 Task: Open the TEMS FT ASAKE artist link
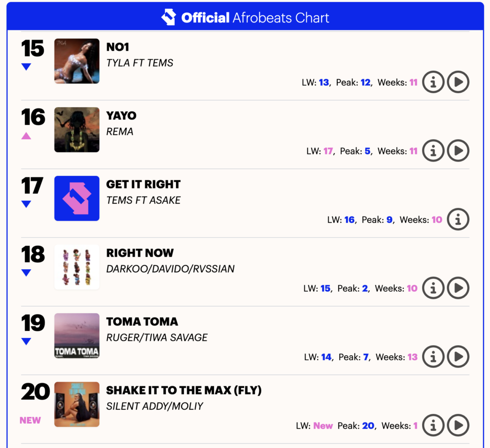[143, 200]
